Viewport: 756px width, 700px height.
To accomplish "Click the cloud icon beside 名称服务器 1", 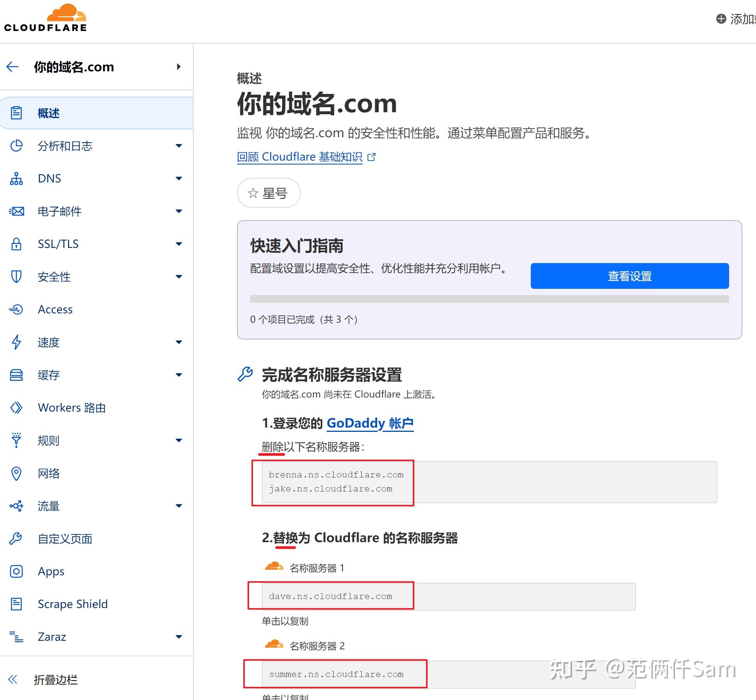I will (274, 566).
